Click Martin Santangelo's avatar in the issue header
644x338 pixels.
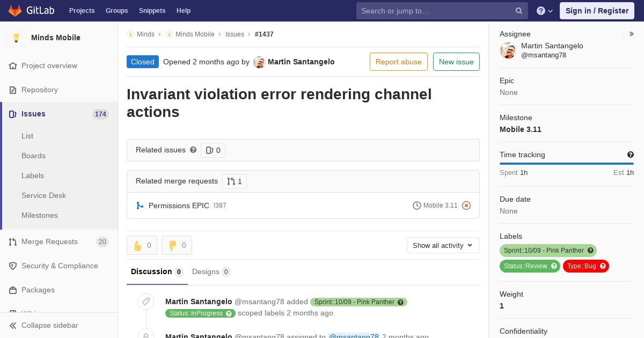coord(259,62)
